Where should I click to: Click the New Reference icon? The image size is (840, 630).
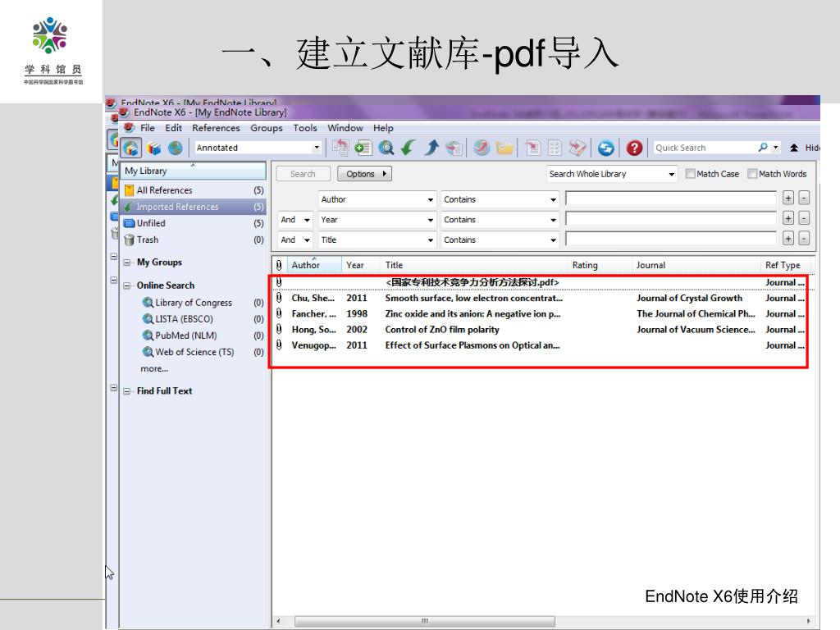[x=363, y=148]
